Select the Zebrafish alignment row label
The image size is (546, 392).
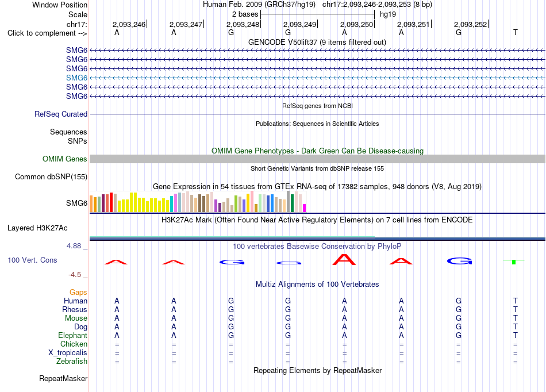point(72,361)
